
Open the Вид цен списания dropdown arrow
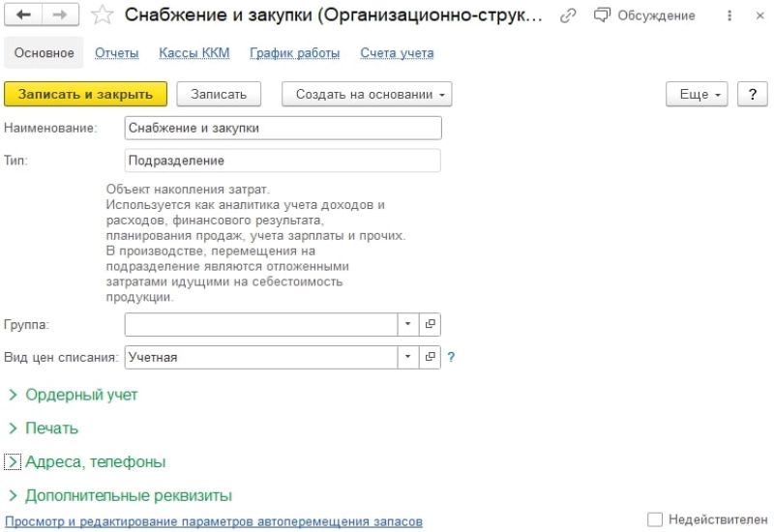coord(407,357)
